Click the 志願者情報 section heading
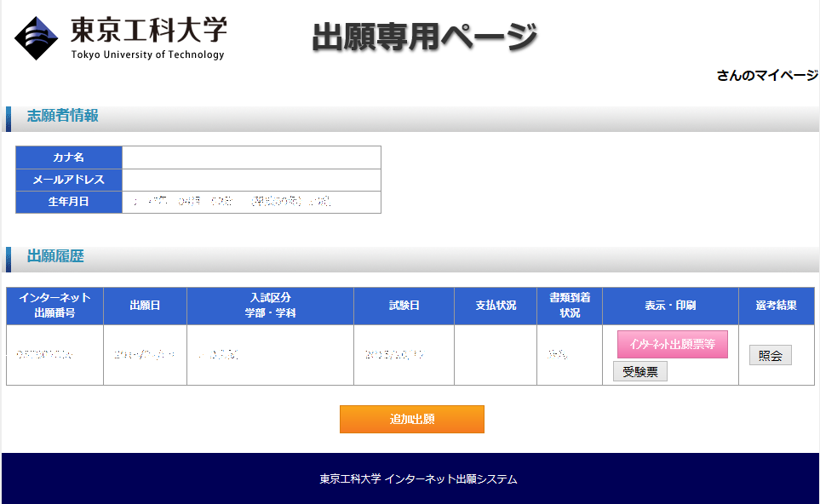820x504 pixels. pos(63,116)
